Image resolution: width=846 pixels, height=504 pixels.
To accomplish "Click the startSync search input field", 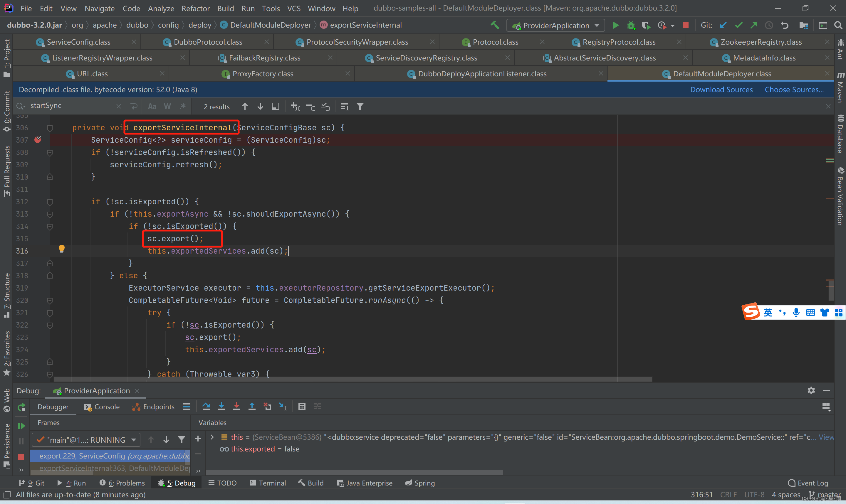I will pos(72,106).
